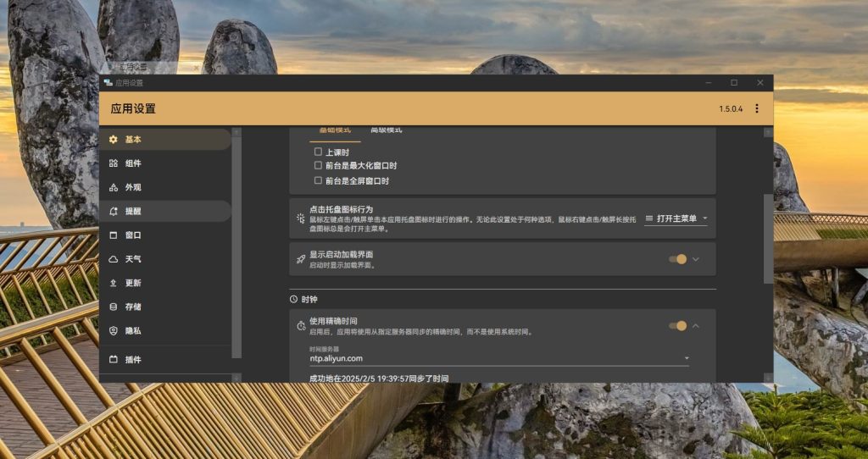Check 前台是最大化窗口时 option

point(318,165)
